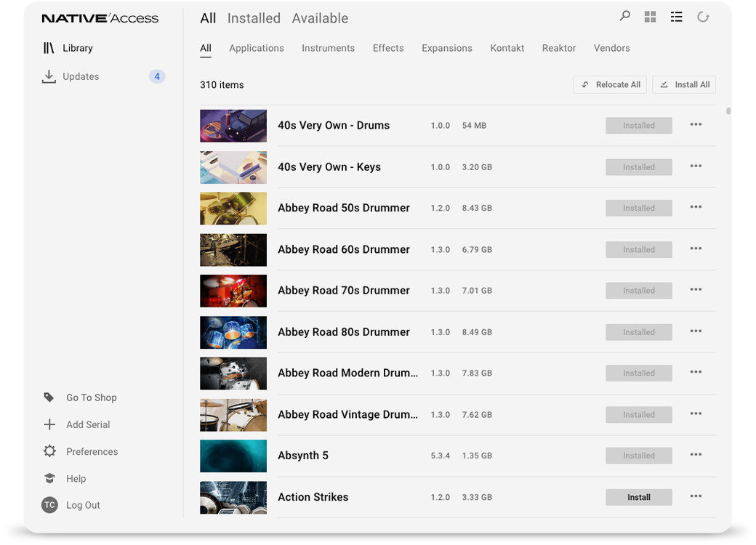
Task: Select the Reaktor category tab
Action: tap(559, 48)
